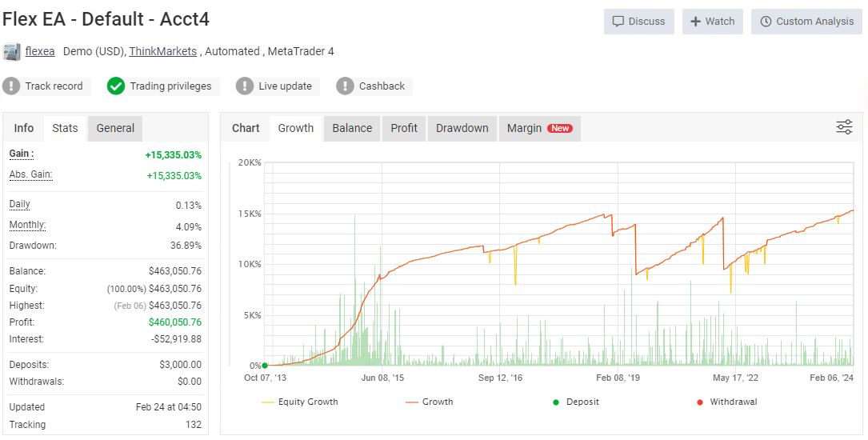Click the Flex EA - Default - Acct4 title
Screen dimensions: 868x440
[106, 19]
